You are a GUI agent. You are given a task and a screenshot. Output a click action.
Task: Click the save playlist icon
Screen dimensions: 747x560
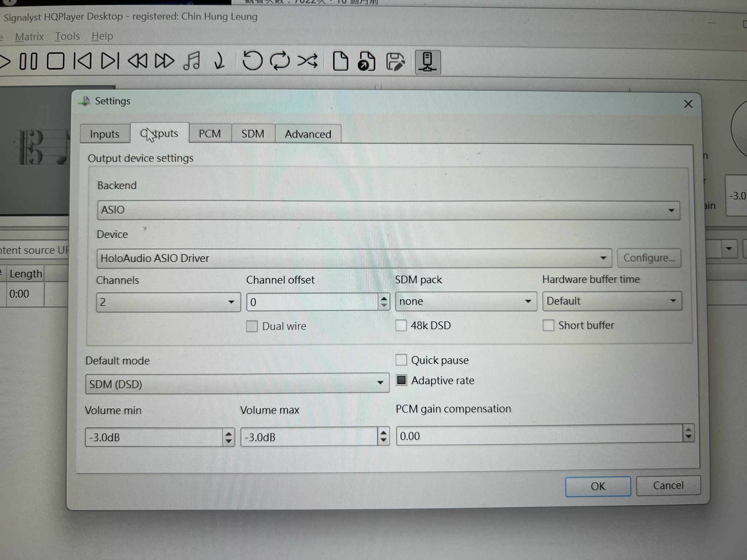pos(395,62)
